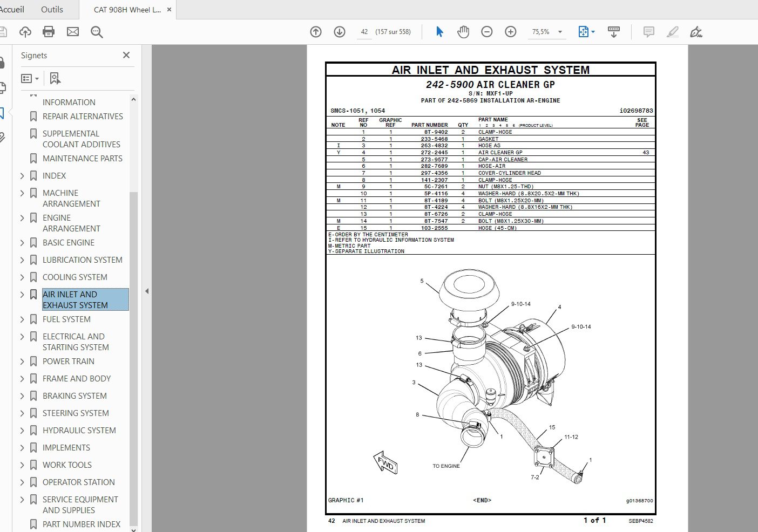The image size is (758, 532).
Task: Open the zoom percentage dropdown
Action: pyautogui.click(x=560, y=31)
